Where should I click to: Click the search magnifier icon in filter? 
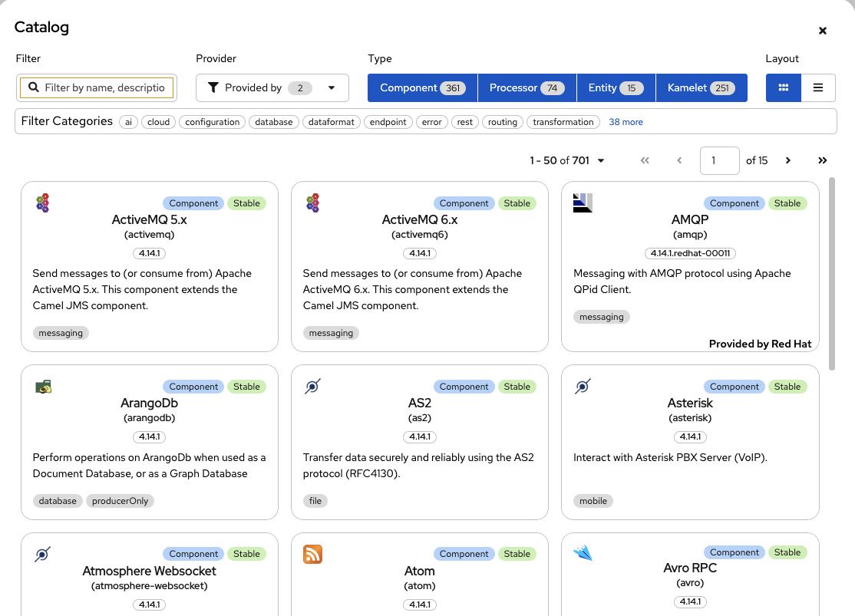(x=34, y=87)
